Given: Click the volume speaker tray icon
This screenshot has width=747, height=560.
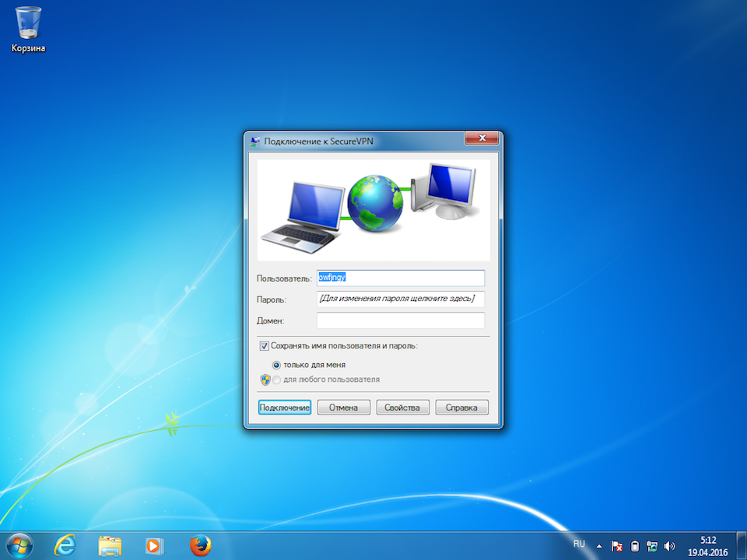Looking at the screenshot, I should point(669,546).
